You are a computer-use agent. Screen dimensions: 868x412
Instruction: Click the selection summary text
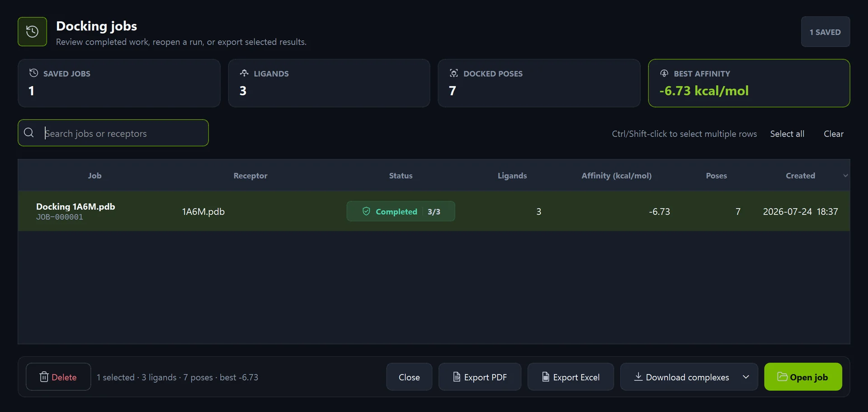[x=177, y=377]
